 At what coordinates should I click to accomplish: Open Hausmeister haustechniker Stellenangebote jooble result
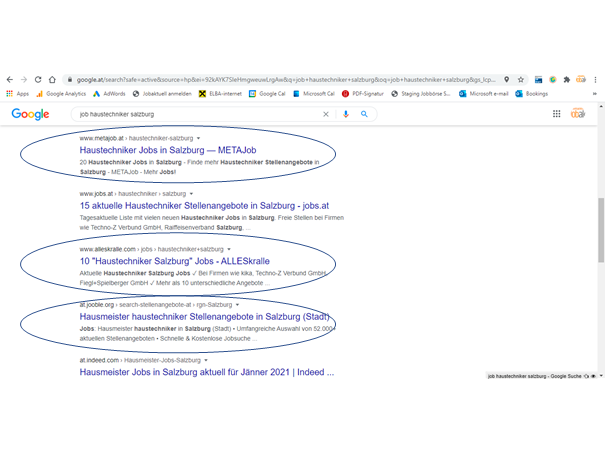204,317
